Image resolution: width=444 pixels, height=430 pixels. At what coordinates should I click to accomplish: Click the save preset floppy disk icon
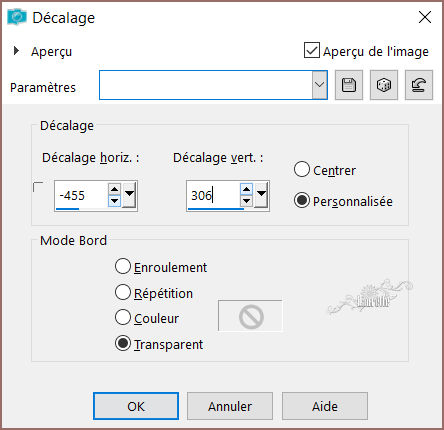coord(349,85)
